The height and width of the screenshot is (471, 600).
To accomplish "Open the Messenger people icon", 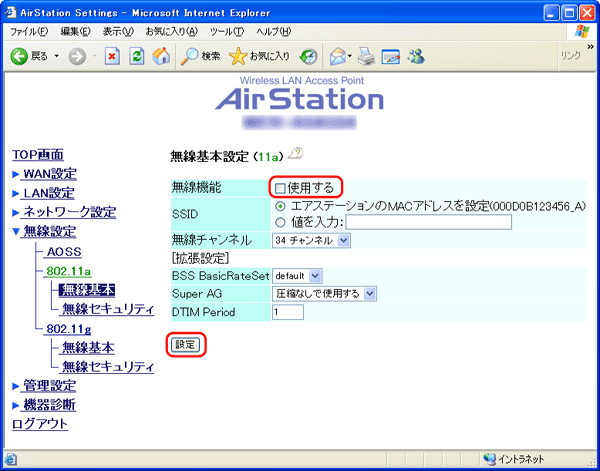I will click(416, 57).
